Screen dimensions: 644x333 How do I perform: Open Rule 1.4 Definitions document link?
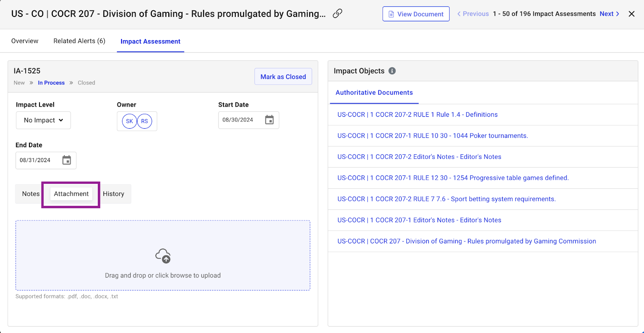pyautogui.click(x=417, y=115)
